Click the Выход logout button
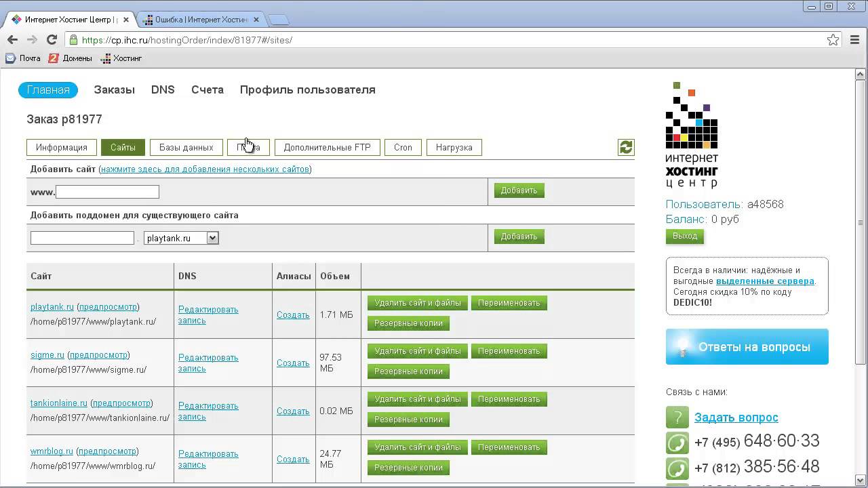The height and width of the screenshot is (488, 868). pyautogui.click(x=685, y=236)
